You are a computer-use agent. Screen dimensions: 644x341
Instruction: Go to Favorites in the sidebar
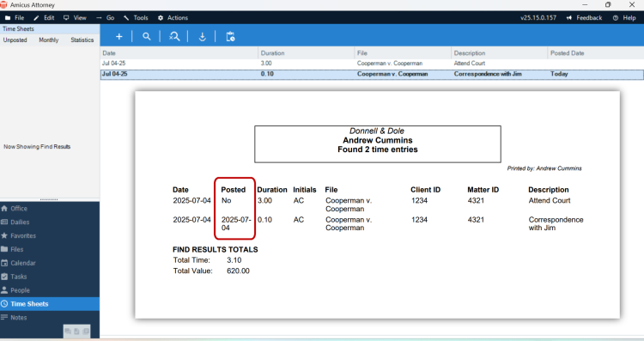click(x=50, y=235)
